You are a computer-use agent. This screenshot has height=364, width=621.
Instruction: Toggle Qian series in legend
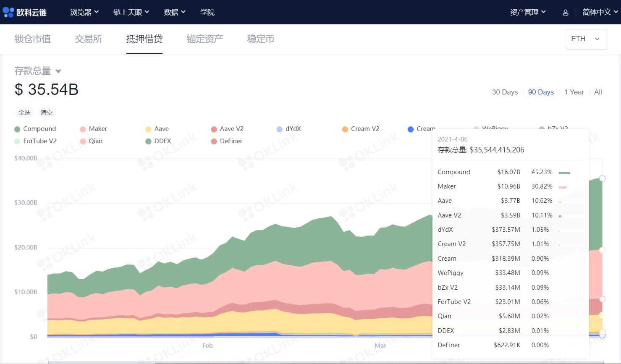coord(92,141)
